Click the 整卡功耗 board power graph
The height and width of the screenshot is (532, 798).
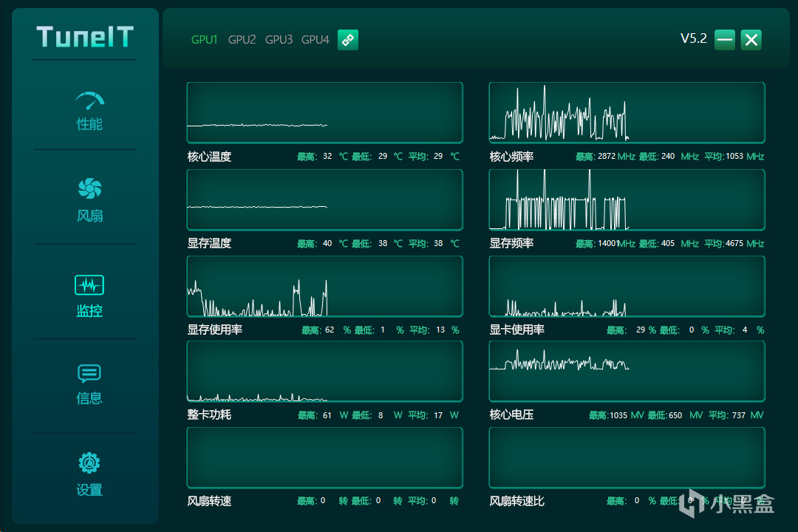(x=324, y=371)
